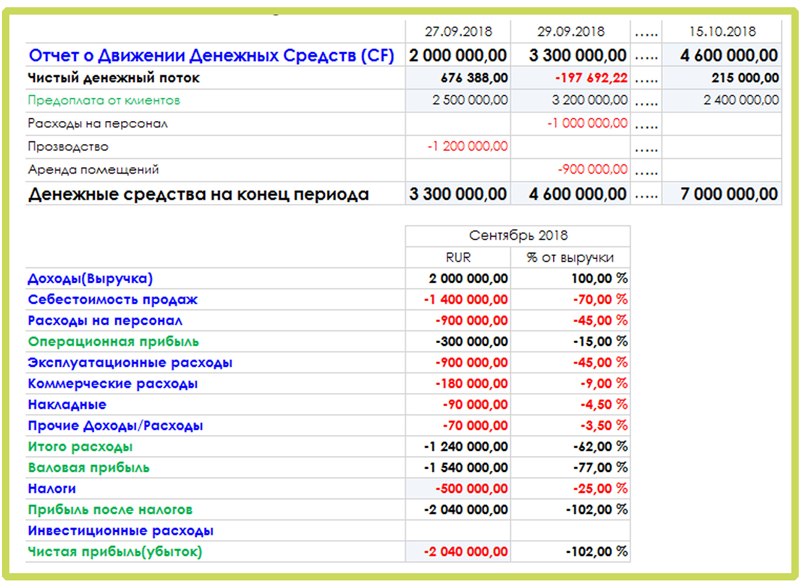800x587 pixels.
Task: Select the -15,00 % cell
Action: (x=570, y=341)
